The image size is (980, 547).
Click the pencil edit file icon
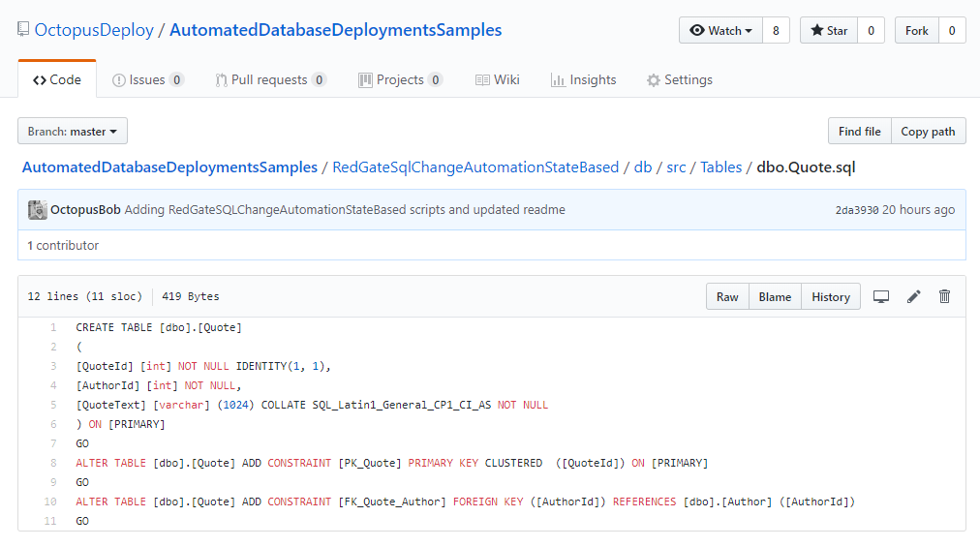[x=913, y=297]
